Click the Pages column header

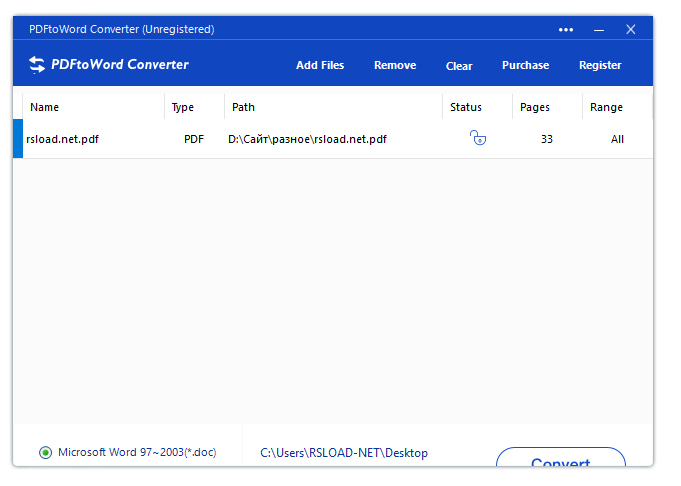pos(548,107)
